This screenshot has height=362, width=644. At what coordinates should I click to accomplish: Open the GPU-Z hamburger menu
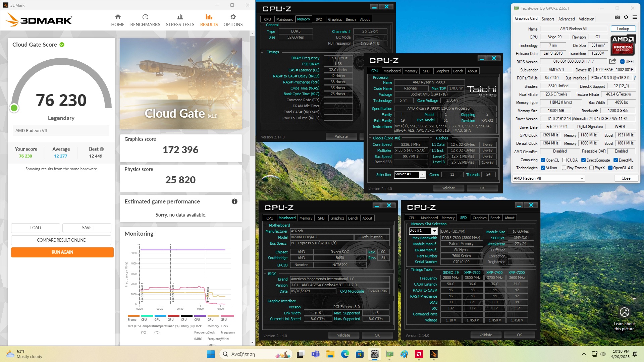(x=635, y=17)
